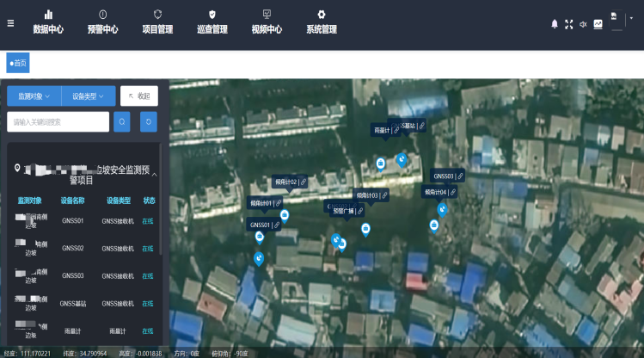Expand the 监测对象 dropdown
This screenshot has height=358, width=644.
coord(34,96)
